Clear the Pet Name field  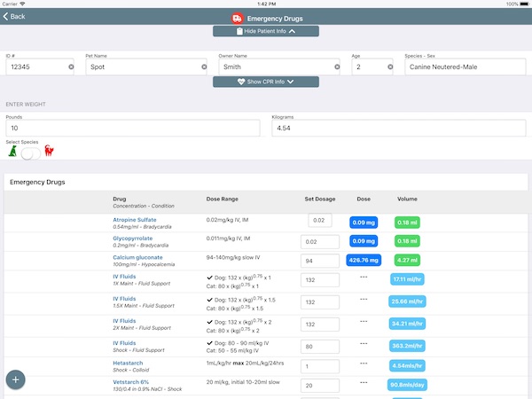204,66
